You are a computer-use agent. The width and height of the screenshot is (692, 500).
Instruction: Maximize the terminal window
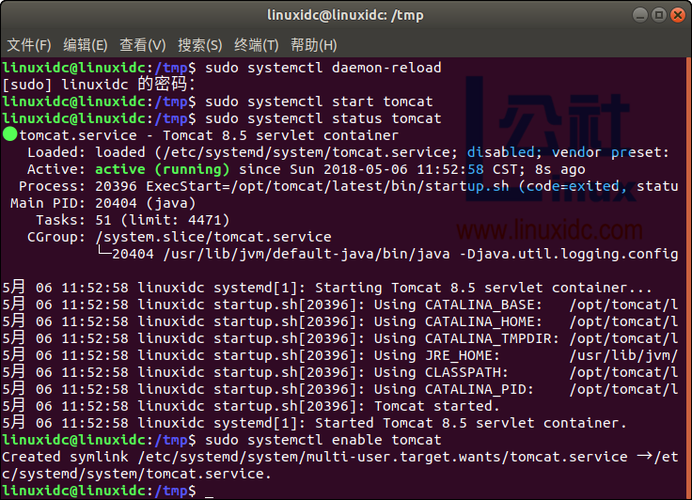pyautogui.click(x=659, y=15)
